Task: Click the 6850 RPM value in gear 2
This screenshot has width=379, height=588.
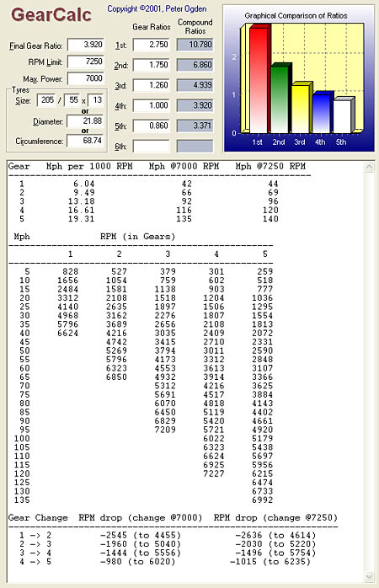Action: point(116,377)
